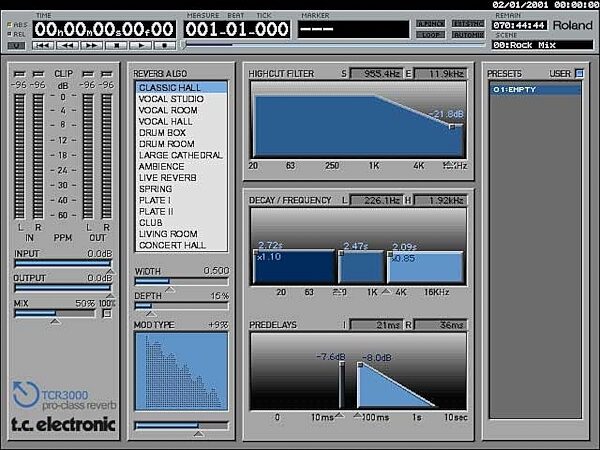600x450 pixels.
Task: Click highcut filter S frequency 955.4Hz field
Action: (x=376, y=73)
